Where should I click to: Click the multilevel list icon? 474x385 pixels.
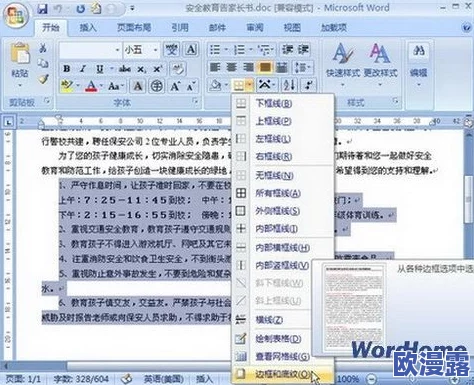(x=264, y=50)
